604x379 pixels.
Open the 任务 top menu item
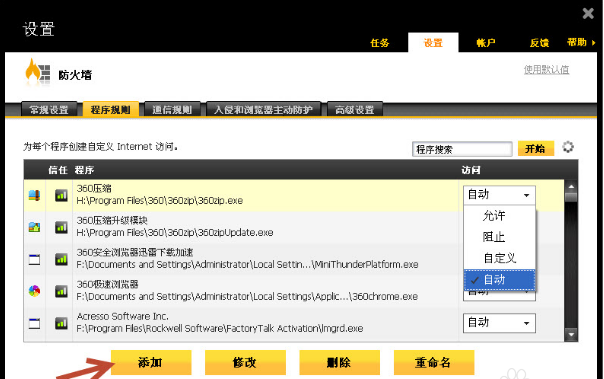pyautogui.click(x=379, y=43)
